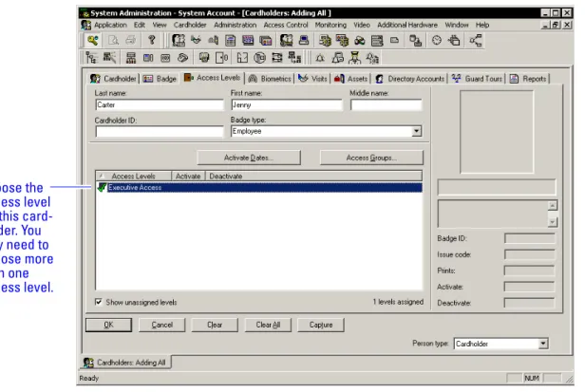Viewport: 585px width, 392px height.
Task: Confirm with the OK button
Action: pyautogui.click(x=108, y=325)
